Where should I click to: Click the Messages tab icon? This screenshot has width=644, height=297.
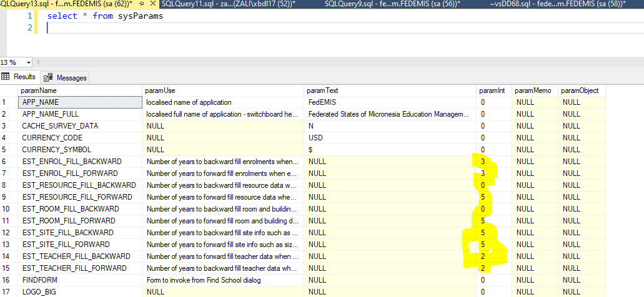(x=49, y=78)
